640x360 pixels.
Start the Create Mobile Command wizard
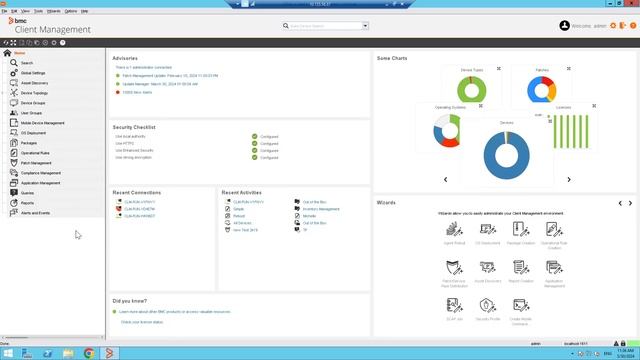click(521, 306)
